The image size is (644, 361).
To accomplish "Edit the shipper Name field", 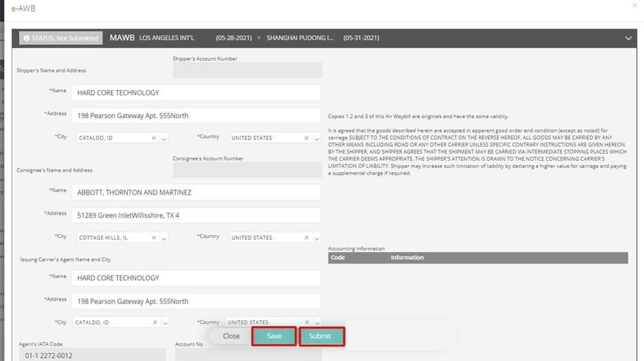I will 196,93.
